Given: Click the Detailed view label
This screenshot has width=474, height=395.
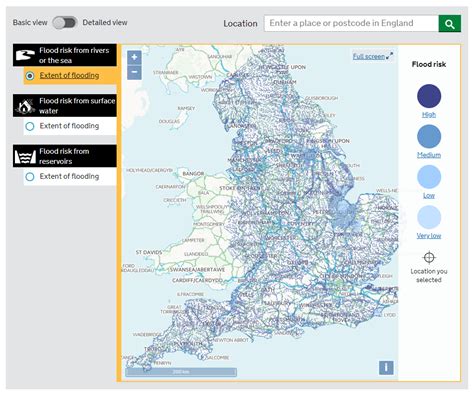Looking at the screenshot, I should tap(105, 23).
